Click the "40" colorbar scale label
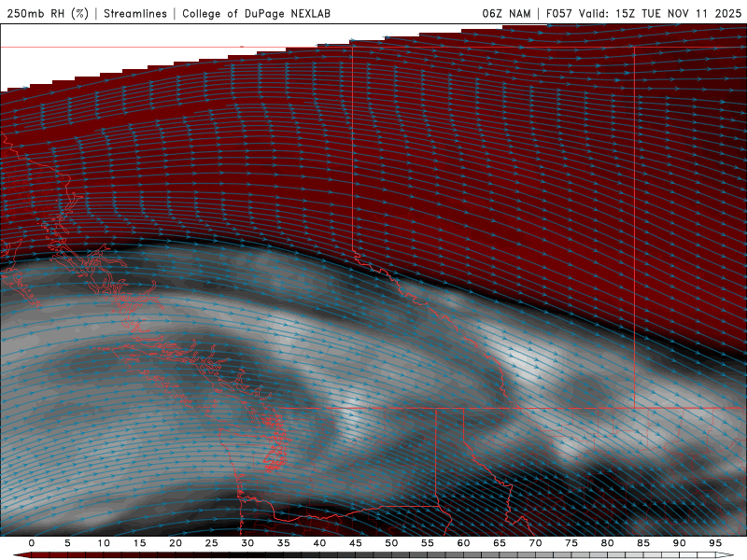Viewport: 747px width, 560px height. [x=319, y=543]
